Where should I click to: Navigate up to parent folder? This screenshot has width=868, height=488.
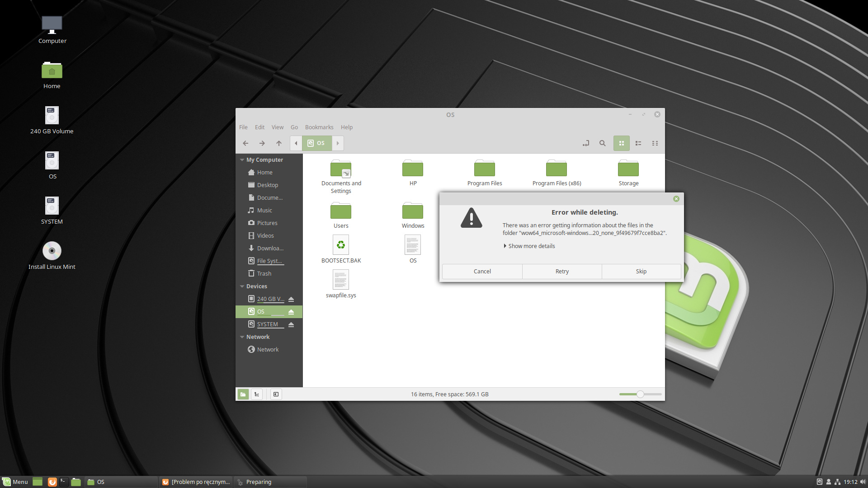[x=279, y=143]
